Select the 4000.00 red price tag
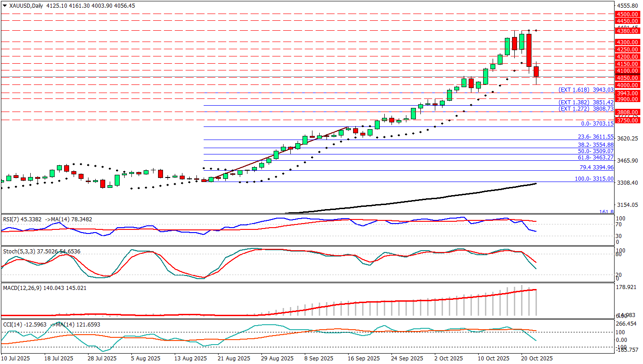Screen dimensions: 643x364 point(628,85)
